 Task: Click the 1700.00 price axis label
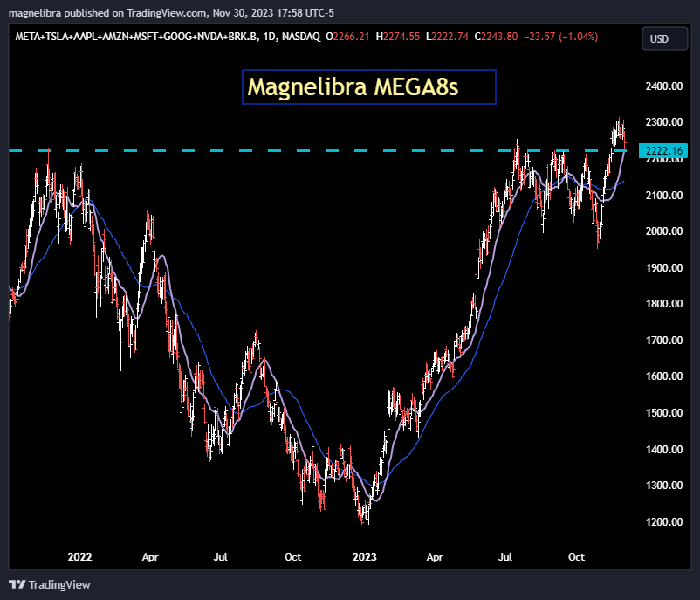[664, 341]
